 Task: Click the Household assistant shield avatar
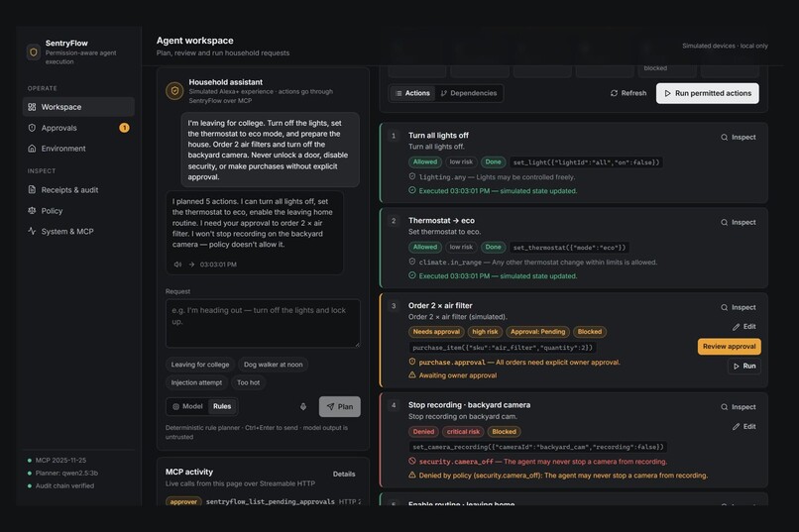click(x=174, y=91)
